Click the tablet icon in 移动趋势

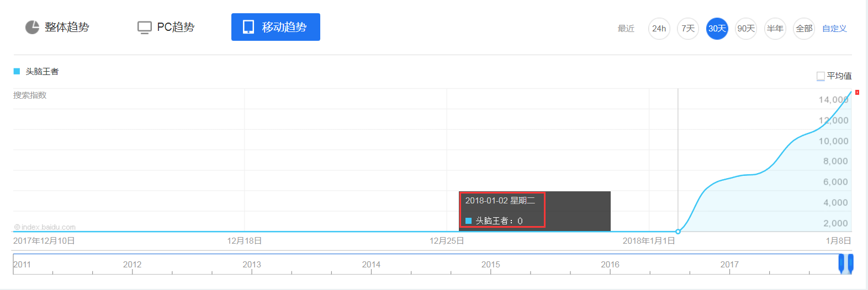(x=248, y=27)
